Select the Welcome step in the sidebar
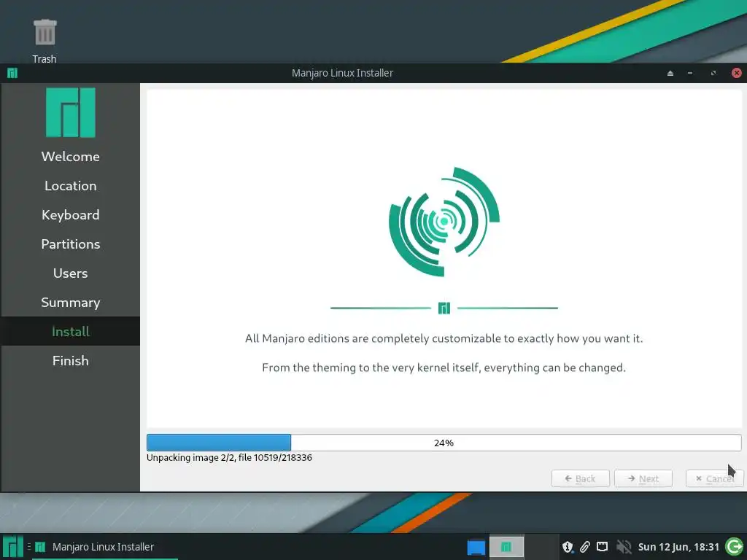Screen dimensions: 747x560 71,157
